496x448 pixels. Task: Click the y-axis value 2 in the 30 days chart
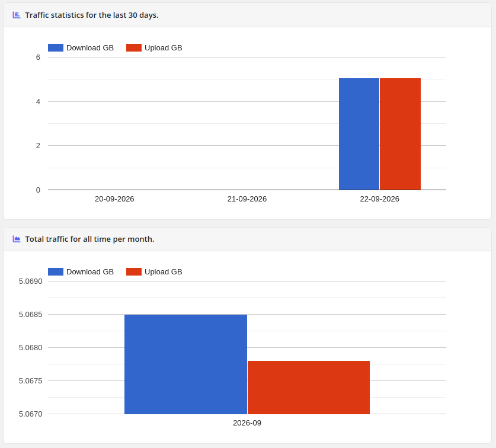click(x=39, y=146)
